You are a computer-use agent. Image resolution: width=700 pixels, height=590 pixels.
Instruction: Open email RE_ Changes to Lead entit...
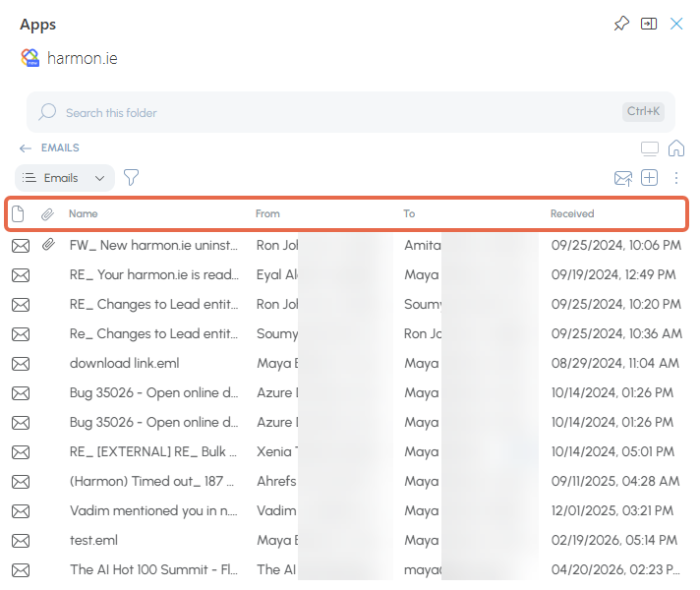(x=154, y=304)
